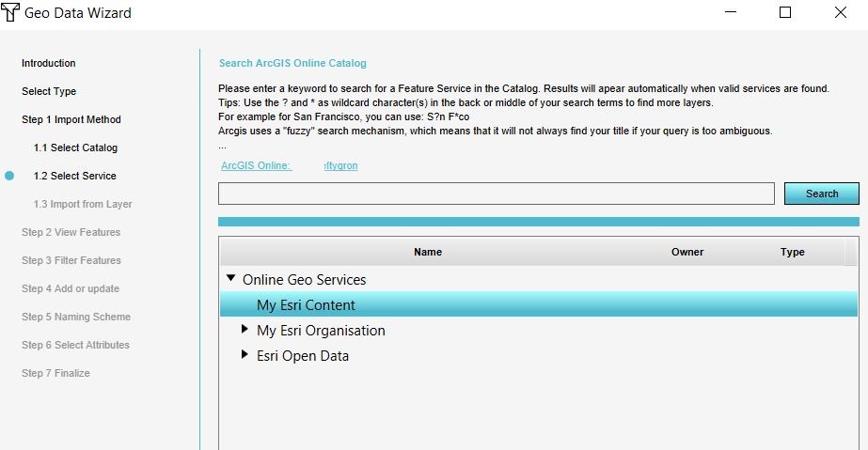Image resolution: width=868 pixels, height=450 pixels.
Task: Open the ArcGIS Online account link
Action: point(289,165)
